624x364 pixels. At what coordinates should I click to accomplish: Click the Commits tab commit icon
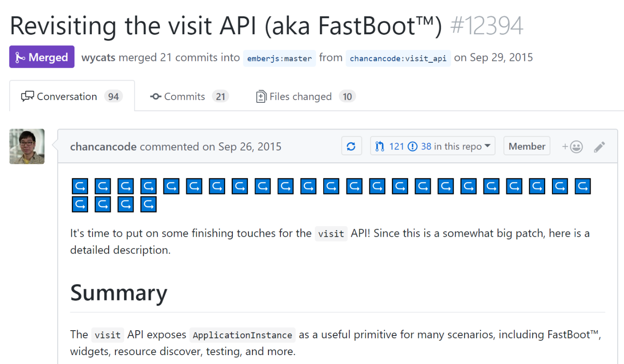(156, 97)
